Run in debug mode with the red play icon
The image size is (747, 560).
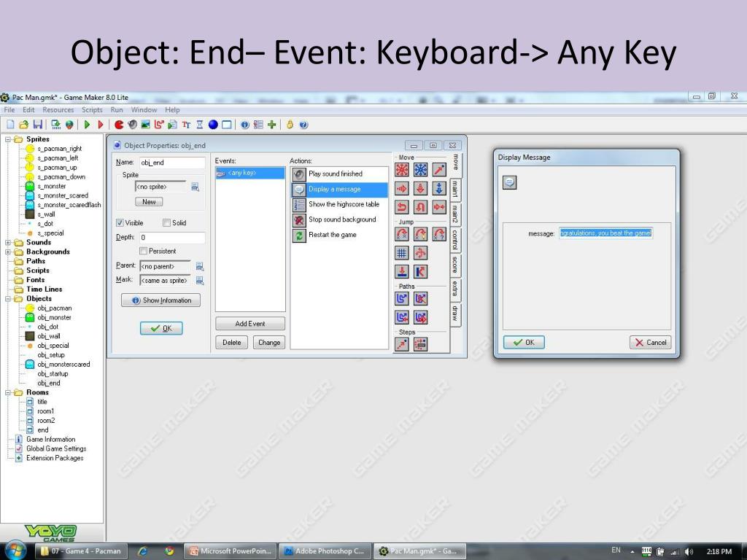tap(101, 125)
